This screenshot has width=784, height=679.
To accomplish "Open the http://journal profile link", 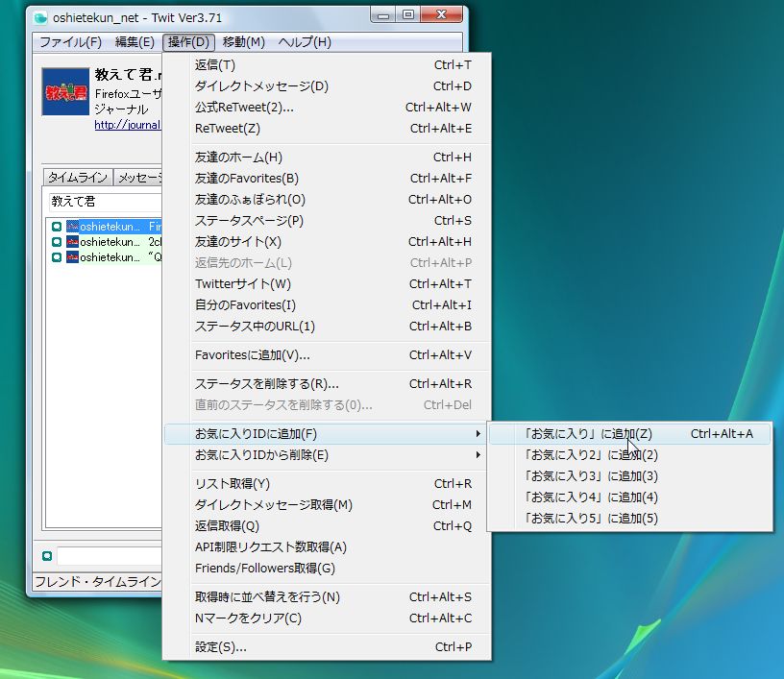I will pos(128,125).
